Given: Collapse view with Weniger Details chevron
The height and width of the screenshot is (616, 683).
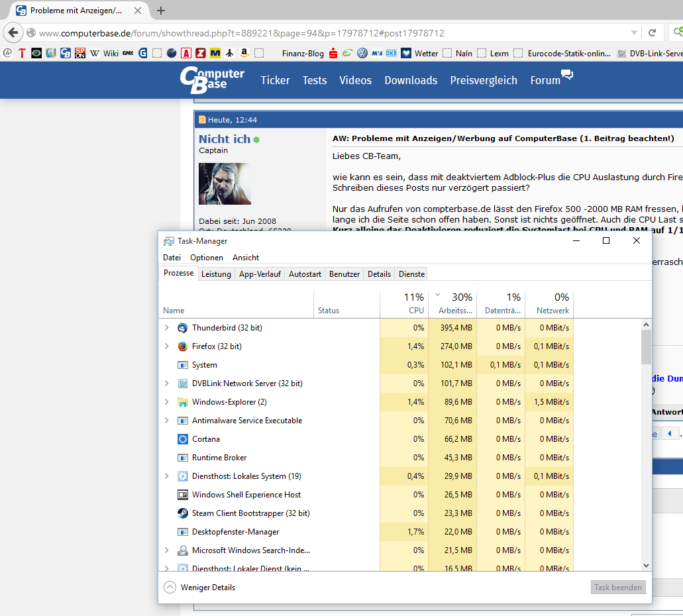Looking at the screenshot, I should pyautogui.click(x=170, y=588).
